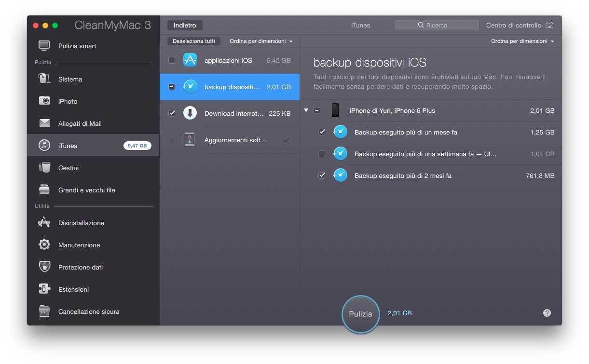Select the Manutenzione gear icon

(x=44, y=245)
